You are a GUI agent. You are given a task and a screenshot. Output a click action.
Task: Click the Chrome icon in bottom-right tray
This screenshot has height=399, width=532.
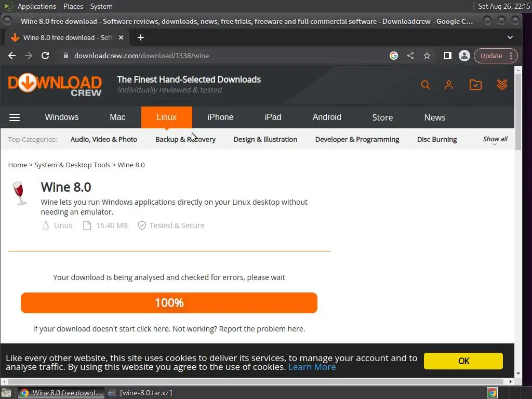(493, 393)
